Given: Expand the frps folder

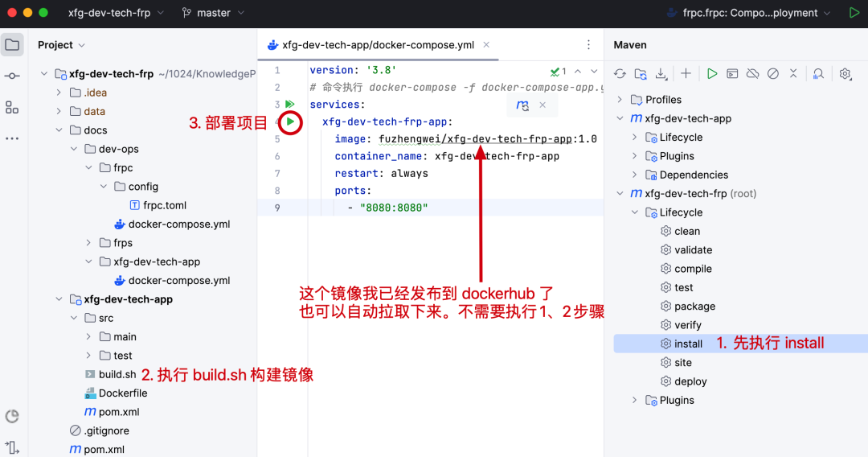Looking at the screenshot, I should point(89,243).
